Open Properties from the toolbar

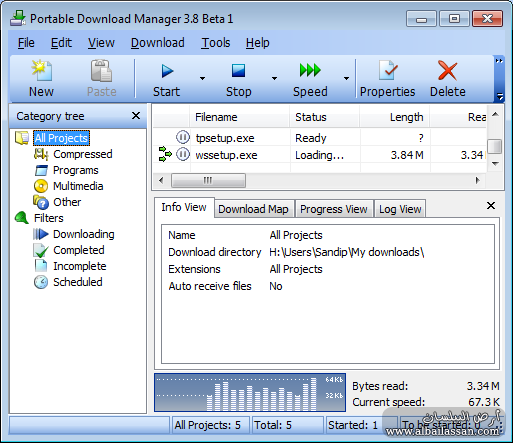(x=387, y=79)
